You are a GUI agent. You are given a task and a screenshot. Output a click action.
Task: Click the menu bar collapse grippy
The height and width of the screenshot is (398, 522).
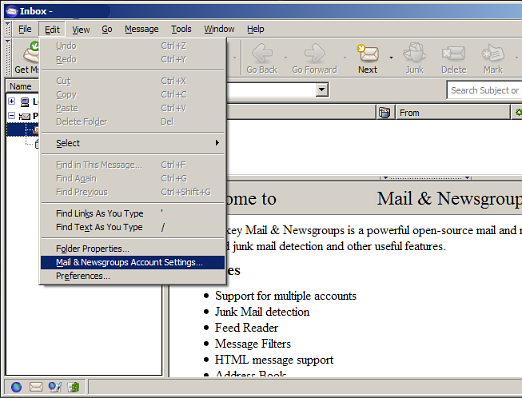8,29
